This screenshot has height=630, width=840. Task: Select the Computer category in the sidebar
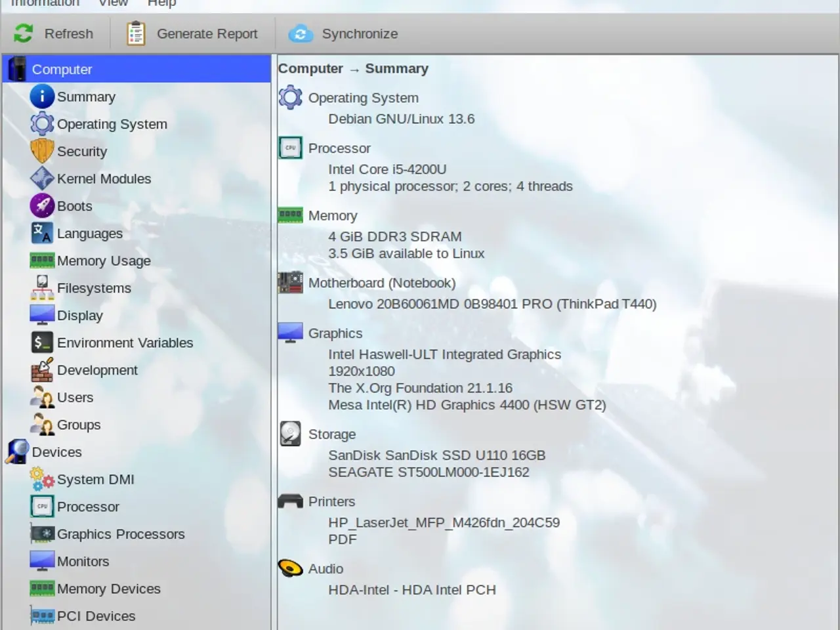pos(136,69)
